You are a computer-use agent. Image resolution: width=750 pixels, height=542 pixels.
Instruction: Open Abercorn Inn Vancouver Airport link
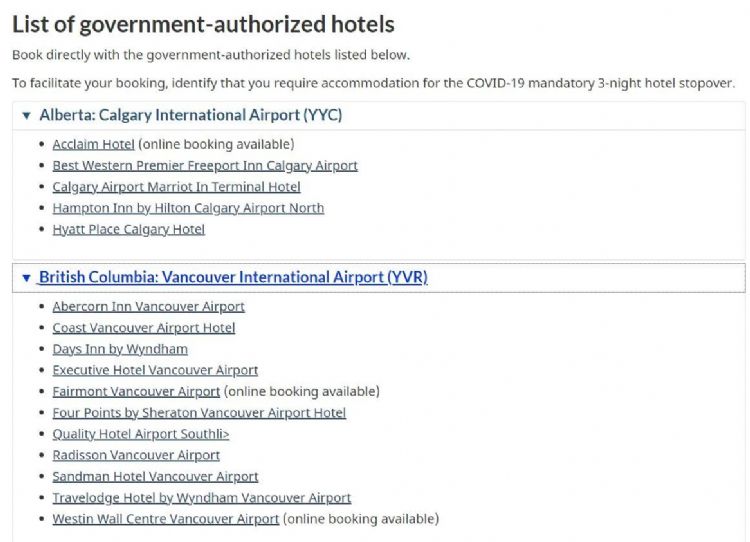click(148, 307)
